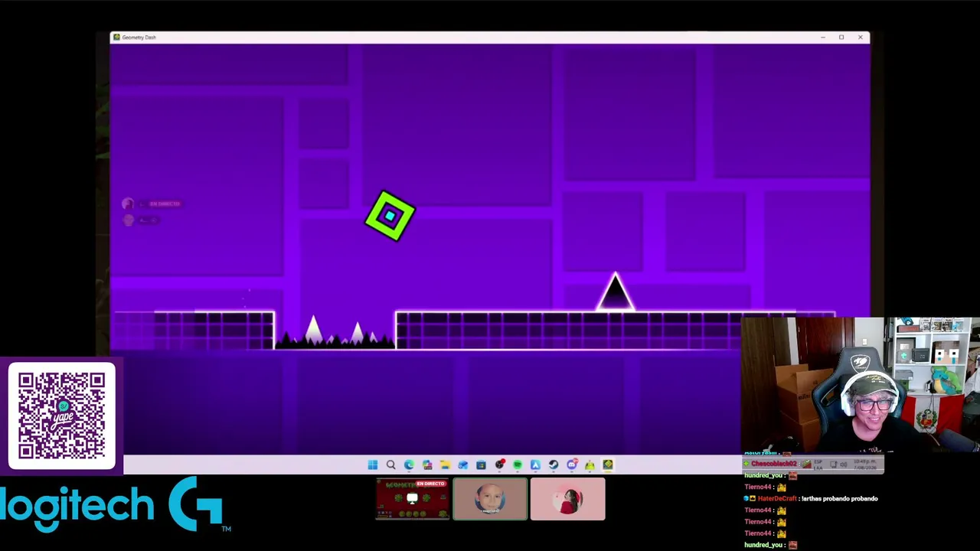
Task: Open OBS Studio from the taskbar
Action: (499, 465)
